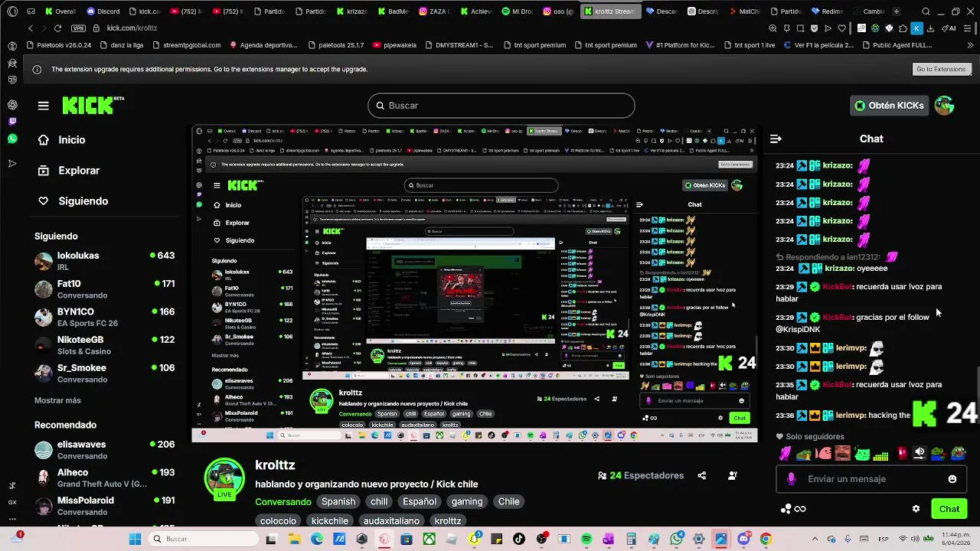Click the streamer avatar with LIVE badge
The image size is (980, 551).
[x=224, y=479]
